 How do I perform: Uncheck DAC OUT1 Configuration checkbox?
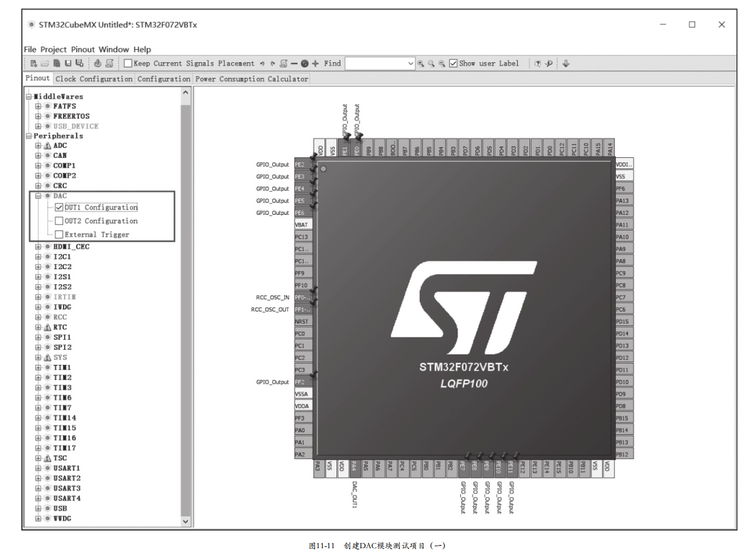(60, 208)
